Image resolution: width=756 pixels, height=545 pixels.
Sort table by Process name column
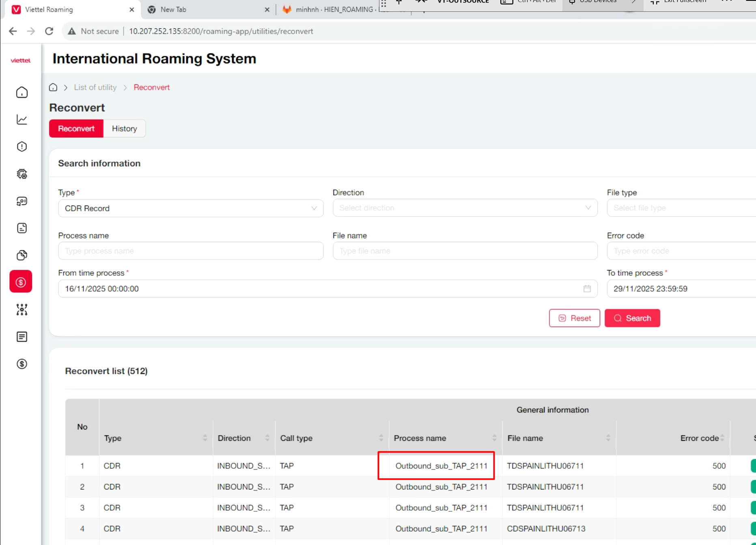pos(494,438)
